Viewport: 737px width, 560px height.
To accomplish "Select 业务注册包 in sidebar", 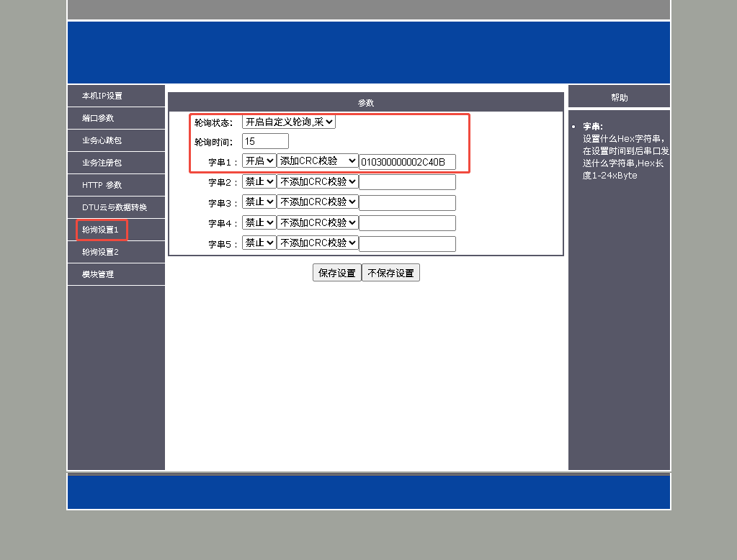I will point(102,163).
